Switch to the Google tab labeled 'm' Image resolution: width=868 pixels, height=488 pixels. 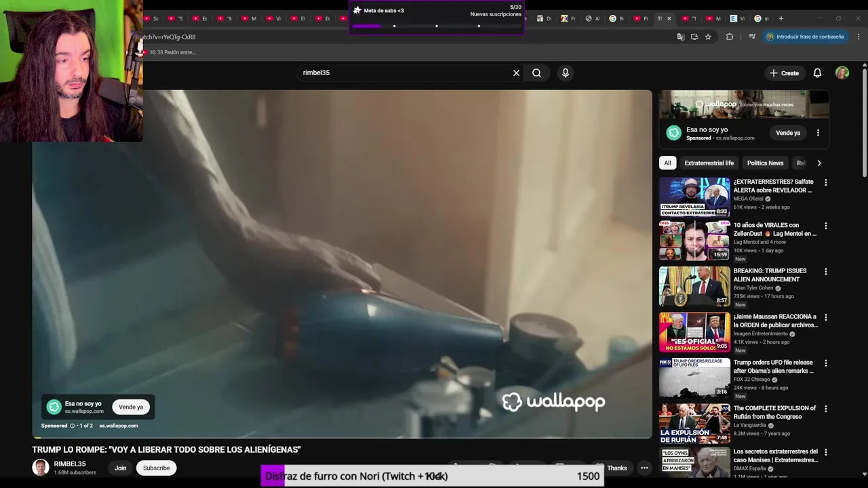(761, 18)
